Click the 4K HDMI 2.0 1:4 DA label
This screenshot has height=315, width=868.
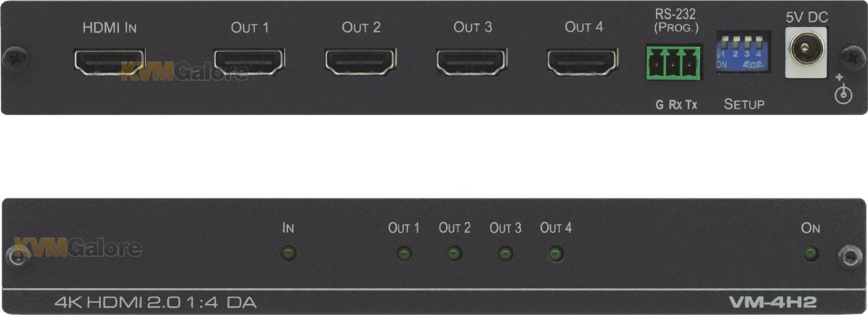(x=155, y=303)
